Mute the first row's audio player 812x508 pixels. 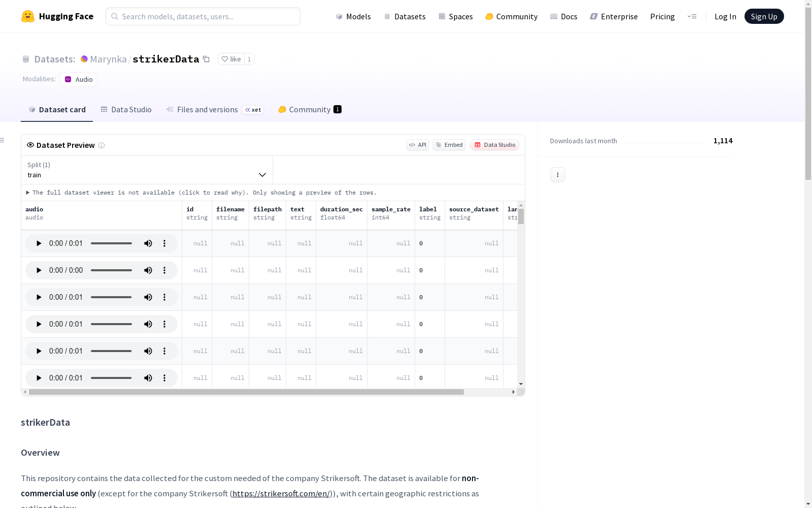click(148, 243)
